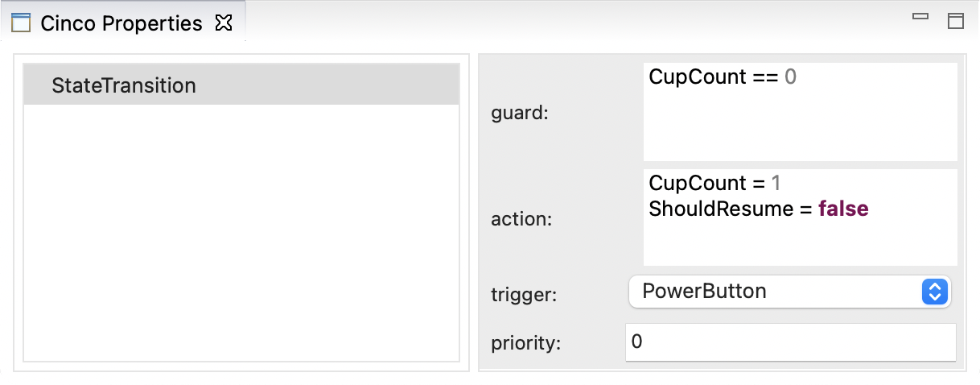Click empty space below StateTransition entry

point(241,234)
